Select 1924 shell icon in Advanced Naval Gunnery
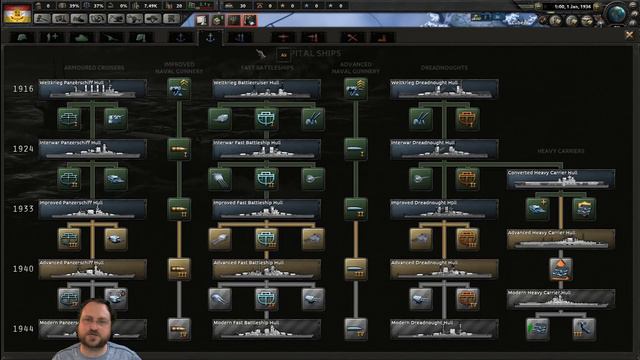Screen dimensions: 640x360 [x=356, y=149]
